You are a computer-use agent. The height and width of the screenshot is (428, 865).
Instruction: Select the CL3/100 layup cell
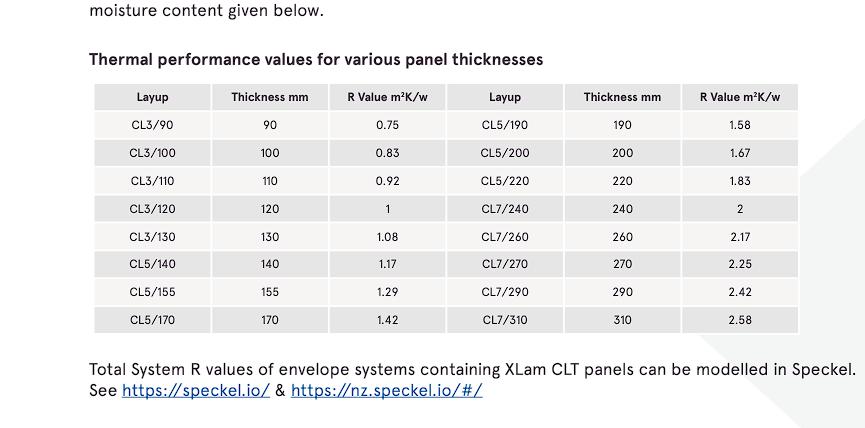pyautogui.click(x=152, y=153)
